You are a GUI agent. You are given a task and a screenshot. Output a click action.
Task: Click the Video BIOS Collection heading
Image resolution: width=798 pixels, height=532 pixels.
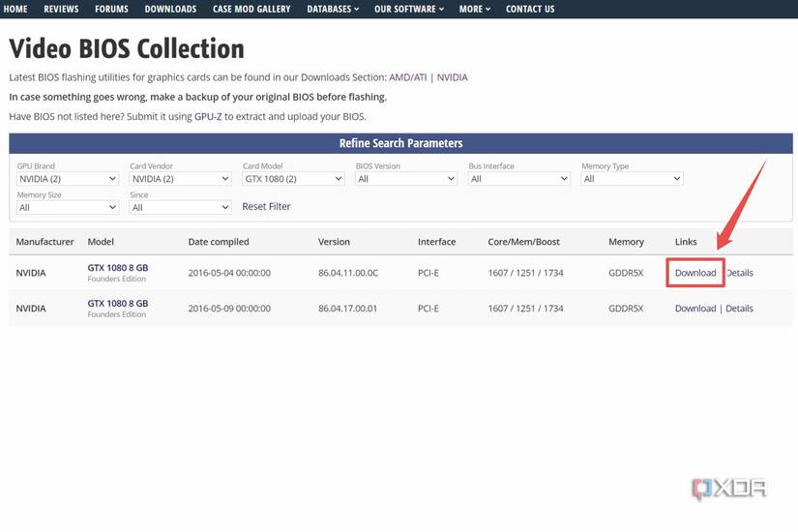pyautogui.click(x=127, y=49)
